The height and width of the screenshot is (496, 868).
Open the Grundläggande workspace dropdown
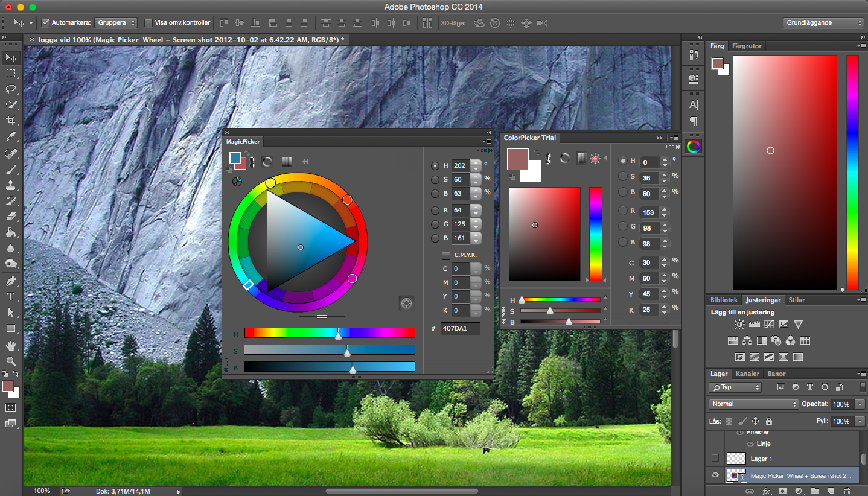(823, 23)
